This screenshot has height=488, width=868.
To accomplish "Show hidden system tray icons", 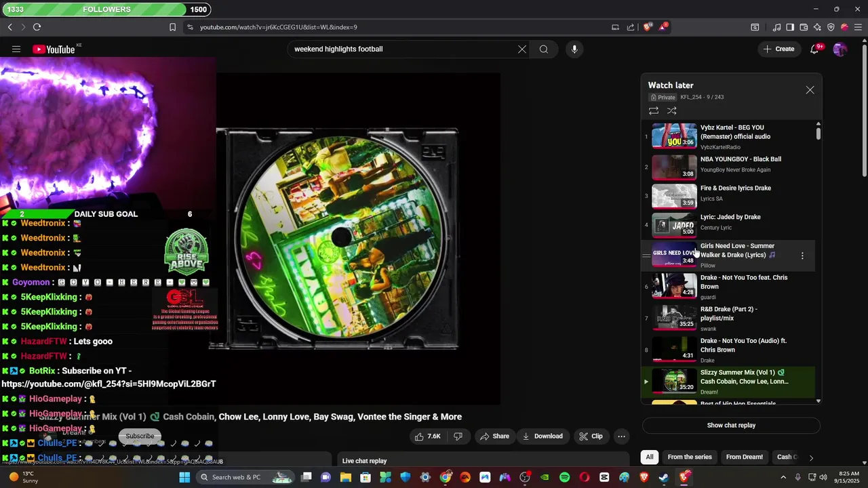I will point(784,477).
